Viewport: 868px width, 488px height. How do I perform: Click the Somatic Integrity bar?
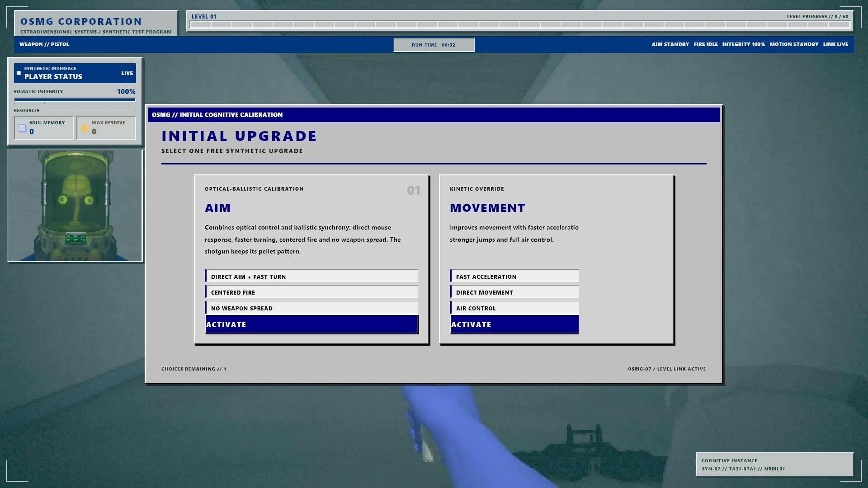click(x=75, y=100)
